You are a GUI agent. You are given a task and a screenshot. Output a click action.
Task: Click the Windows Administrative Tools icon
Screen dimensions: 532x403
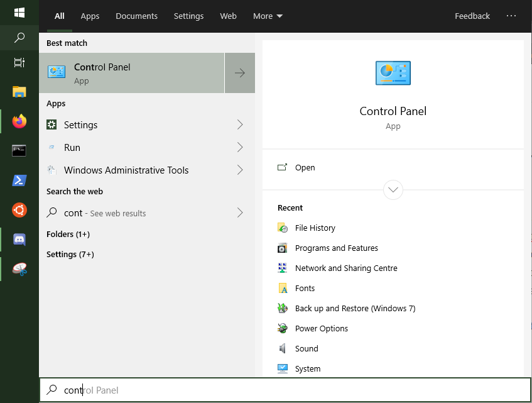click(52, 170)
